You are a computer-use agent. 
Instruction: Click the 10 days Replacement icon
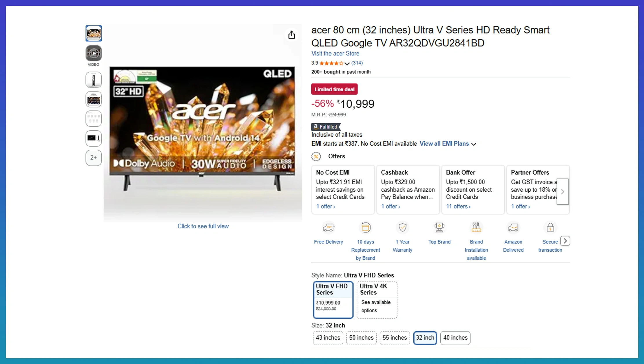(x=366, y=228)
